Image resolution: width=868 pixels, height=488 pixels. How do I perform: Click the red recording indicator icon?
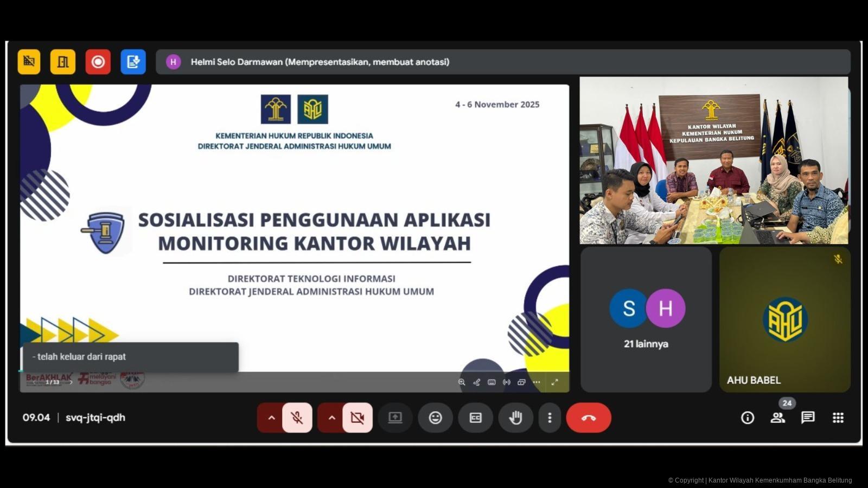coord(98,62)
